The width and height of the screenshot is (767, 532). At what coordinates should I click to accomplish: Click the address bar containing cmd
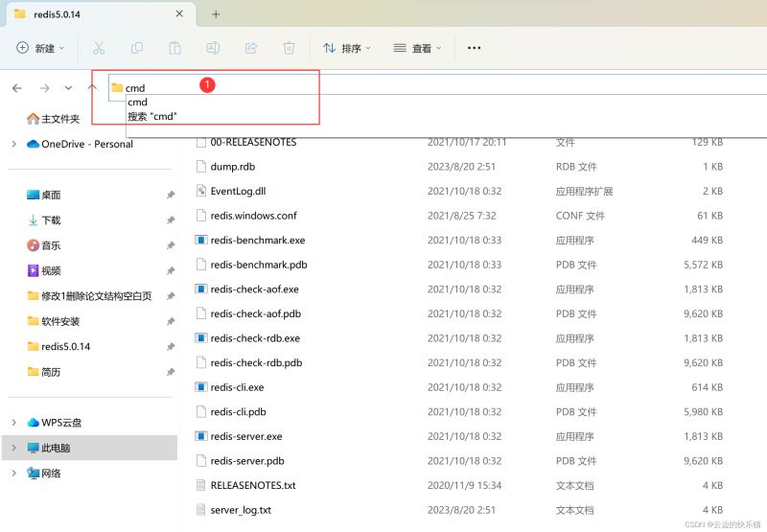tap(383, 87)
